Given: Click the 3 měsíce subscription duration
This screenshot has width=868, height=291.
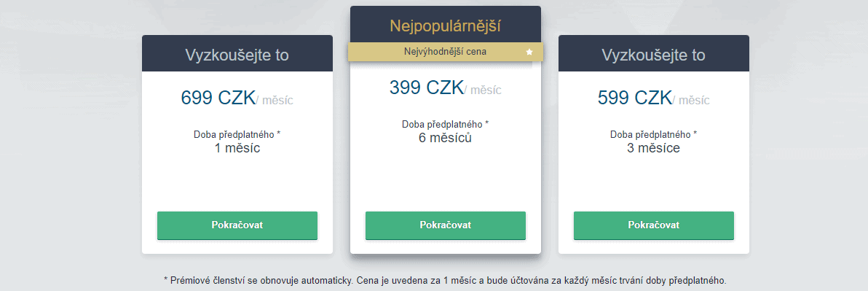Looking at the screenshot, I should click(x=654, y=148).
